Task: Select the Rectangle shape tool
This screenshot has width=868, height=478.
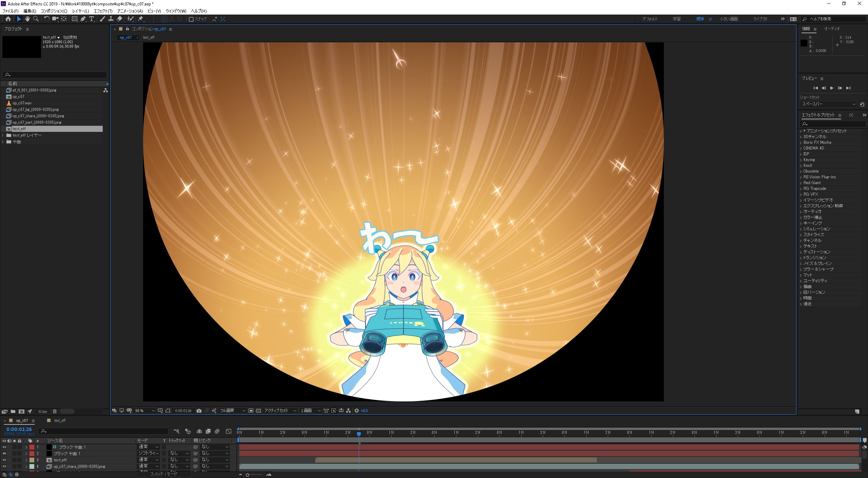Action: coord(75,19)
